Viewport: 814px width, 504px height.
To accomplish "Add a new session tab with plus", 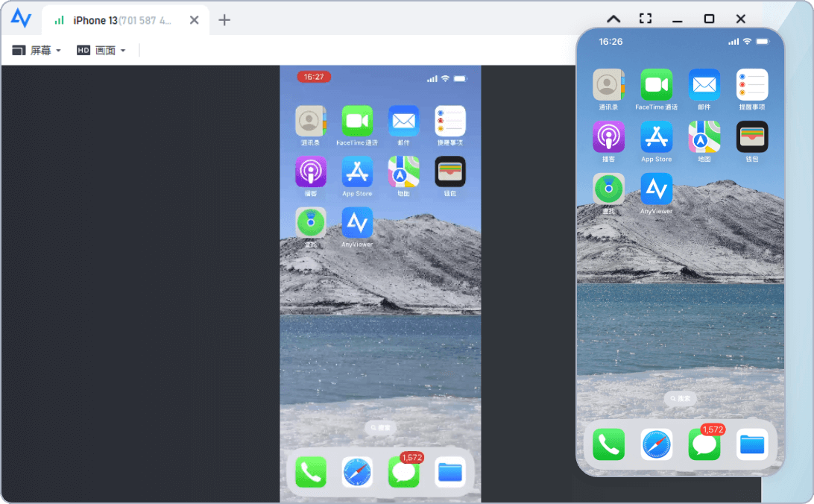I will click(x=224, y=20).
